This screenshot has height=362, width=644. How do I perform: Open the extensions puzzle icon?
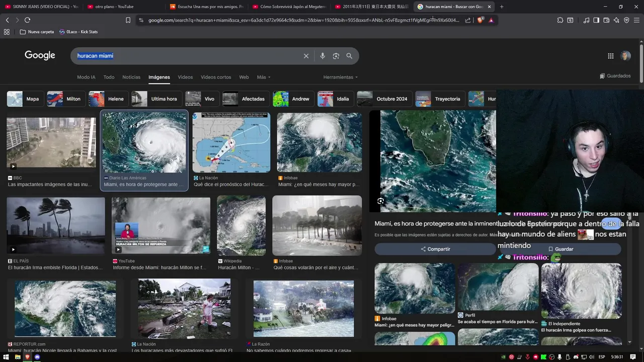(x=560, y=20)
